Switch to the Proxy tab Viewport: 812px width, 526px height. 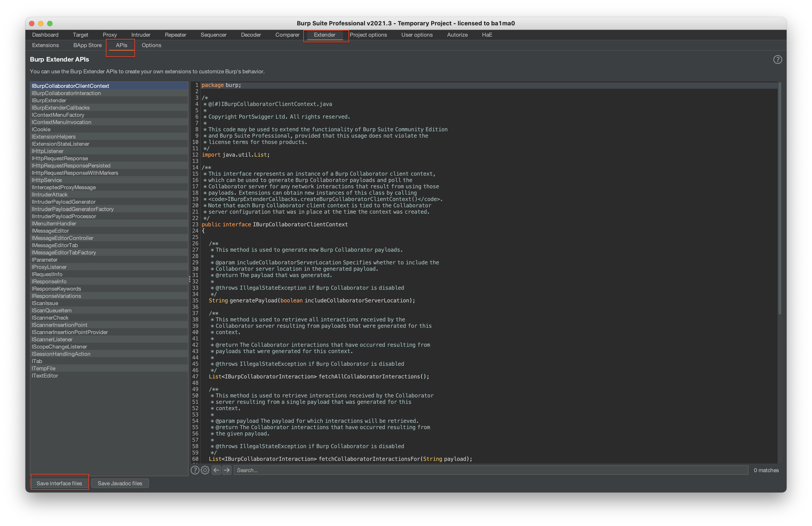pos(109,35)
